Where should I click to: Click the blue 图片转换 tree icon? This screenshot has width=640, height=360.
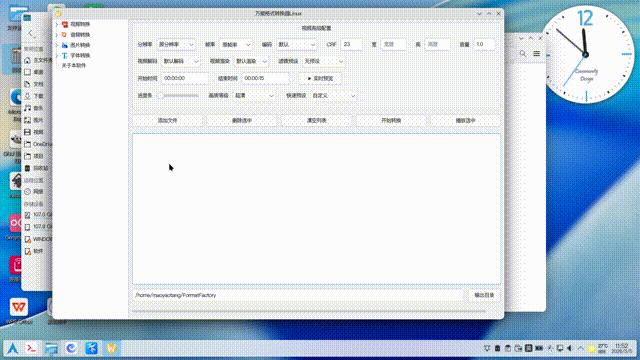(64, 45)
